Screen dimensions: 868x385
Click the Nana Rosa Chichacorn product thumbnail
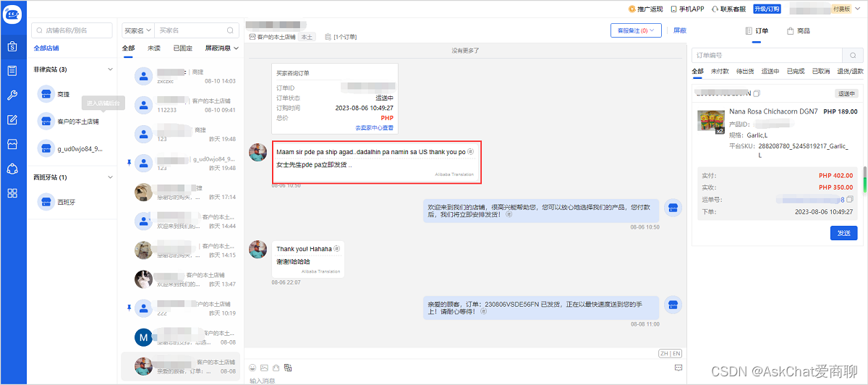[711, 122]
